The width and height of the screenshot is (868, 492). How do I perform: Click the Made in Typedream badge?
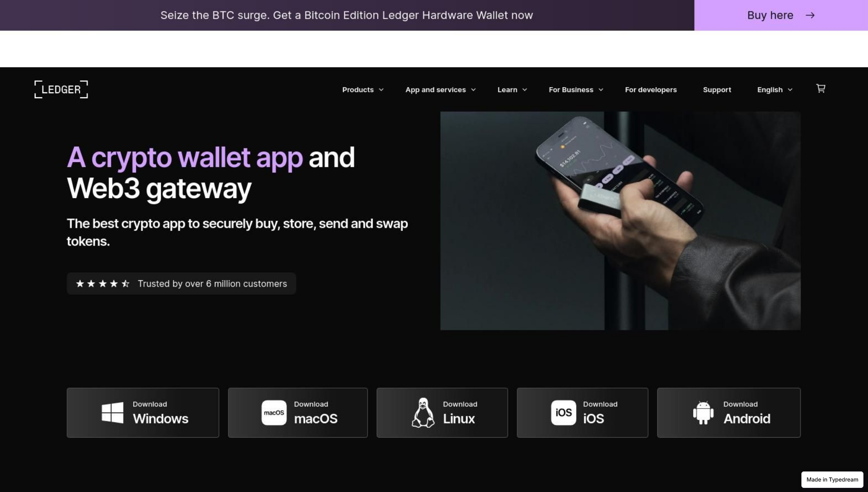[832, 480]
